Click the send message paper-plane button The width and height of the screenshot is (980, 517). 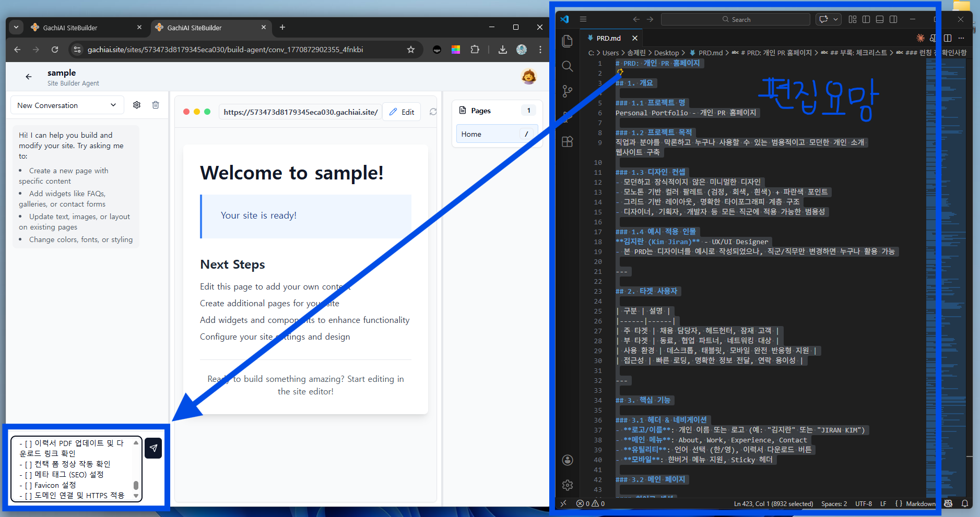(153, 448)
